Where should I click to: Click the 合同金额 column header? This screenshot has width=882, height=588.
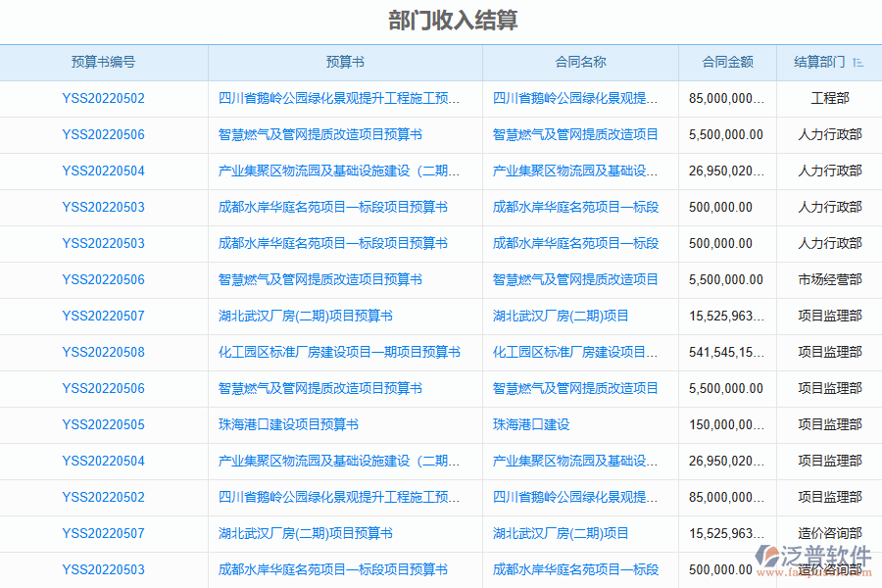727,62
